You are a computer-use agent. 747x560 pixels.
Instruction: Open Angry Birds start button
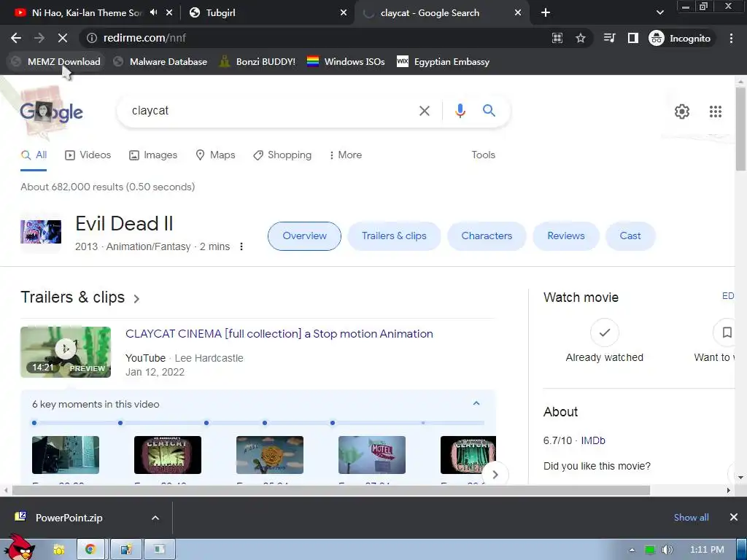pos(19,548)
